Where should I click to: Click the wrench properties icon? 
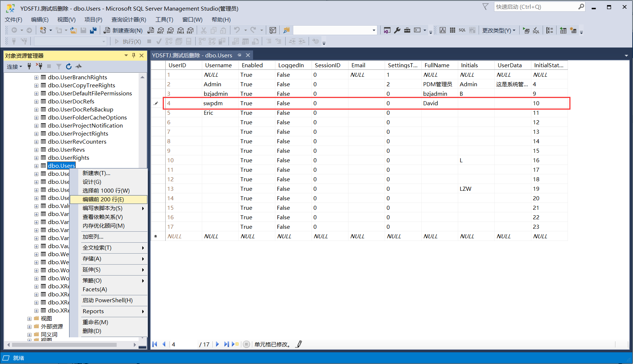pyautogui.click(x=397, y=30)
